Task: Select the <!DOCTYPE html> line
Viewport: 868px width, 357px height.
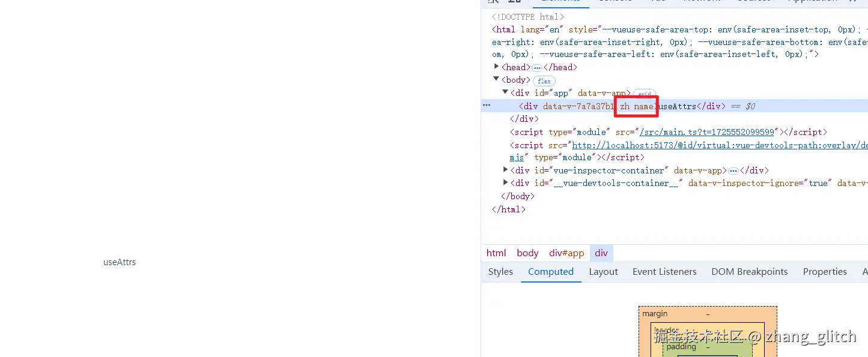Action: pos(528,17)
